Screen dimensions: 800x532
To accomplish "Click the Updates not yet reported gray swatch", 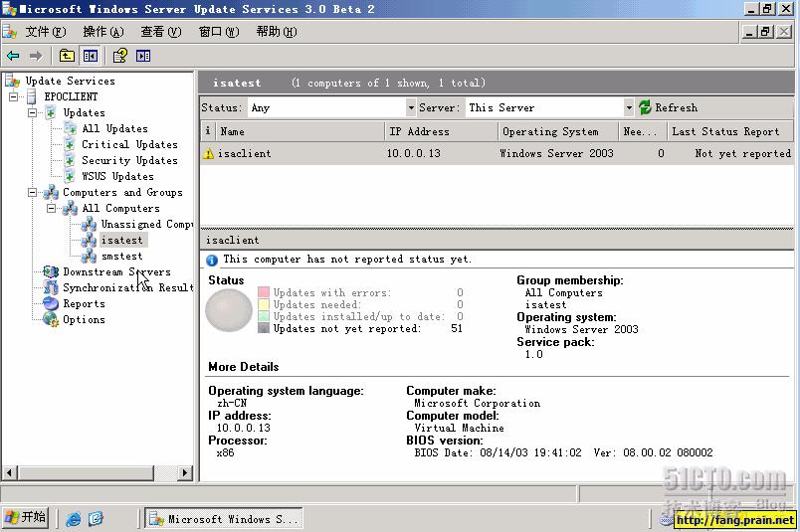I will pyautogui.click(x=264, y=328).
